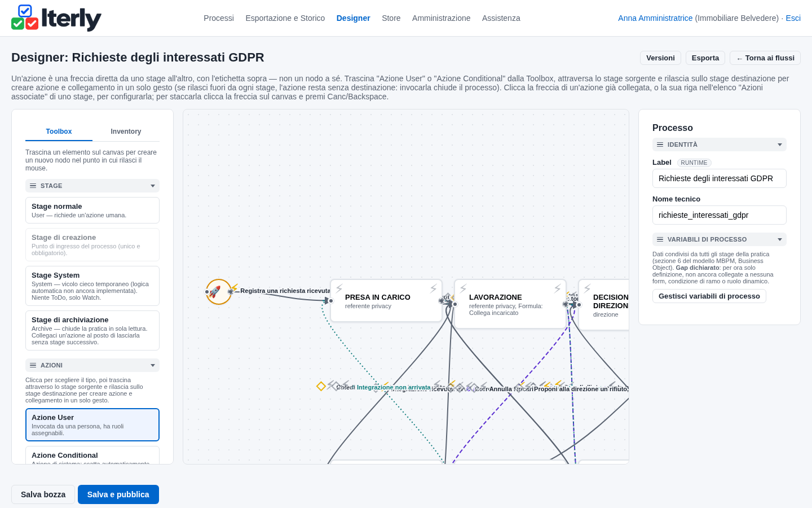
Task: Click the Versioni button
Action: click(x=660, y=58)
